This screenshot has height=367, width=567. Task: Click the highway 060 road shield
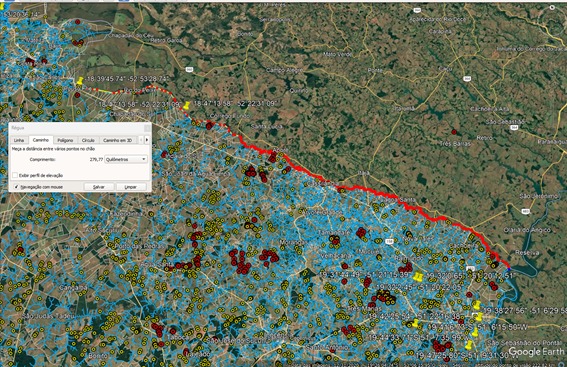(189, 69)
